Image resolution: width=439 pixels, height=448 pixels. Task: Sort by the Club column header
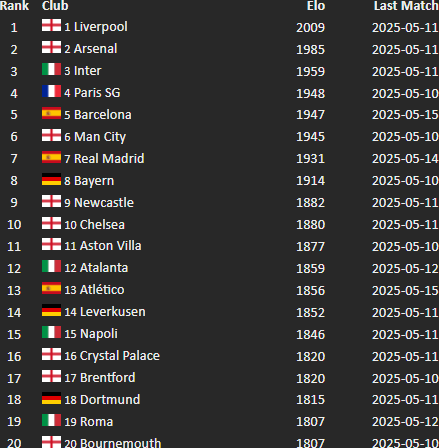(55, 6)
